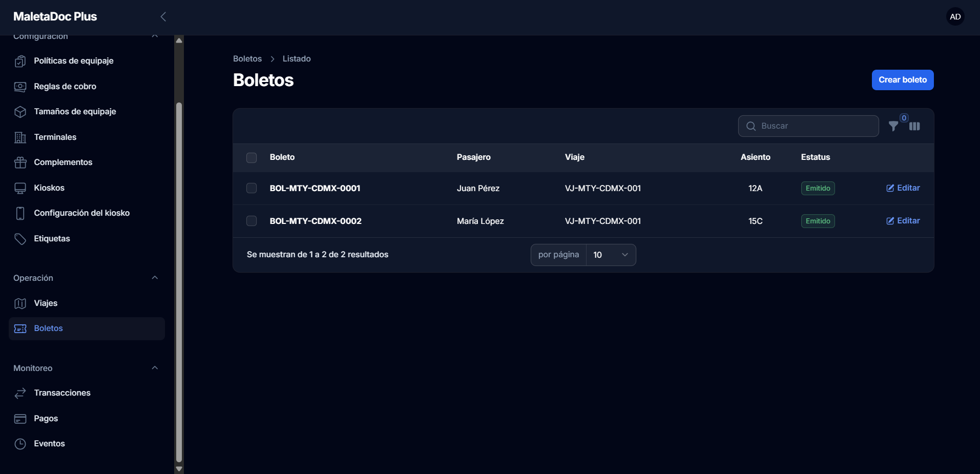Check the BOL-MTY-CDMX-0001 row checkbox
The height and width of the screenshot is (474, 980).
(252, 188)
